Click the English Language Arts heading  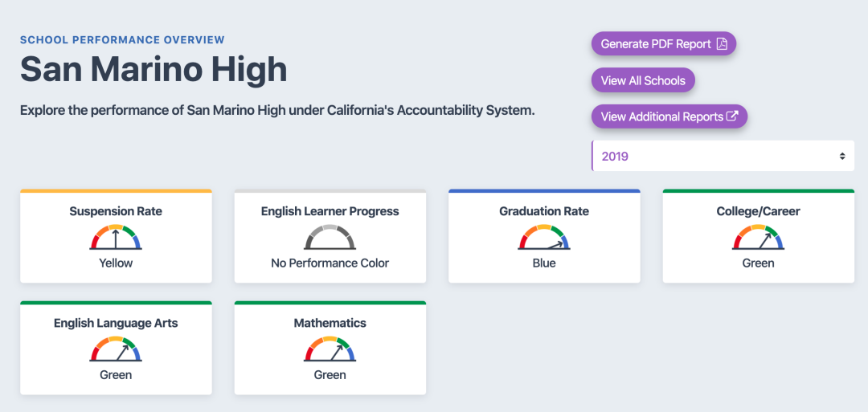click(116, 323)
